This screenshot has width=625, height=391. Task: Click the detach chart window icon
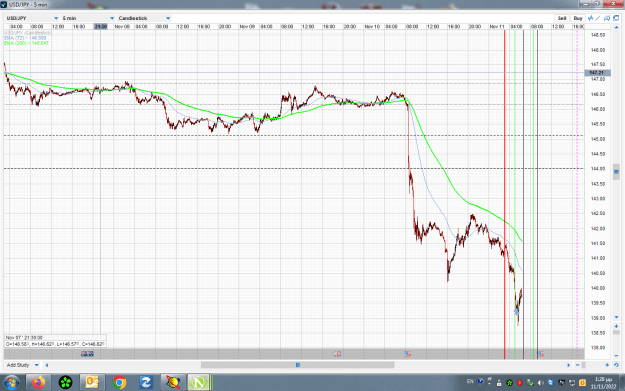click(x=616, y=18)
